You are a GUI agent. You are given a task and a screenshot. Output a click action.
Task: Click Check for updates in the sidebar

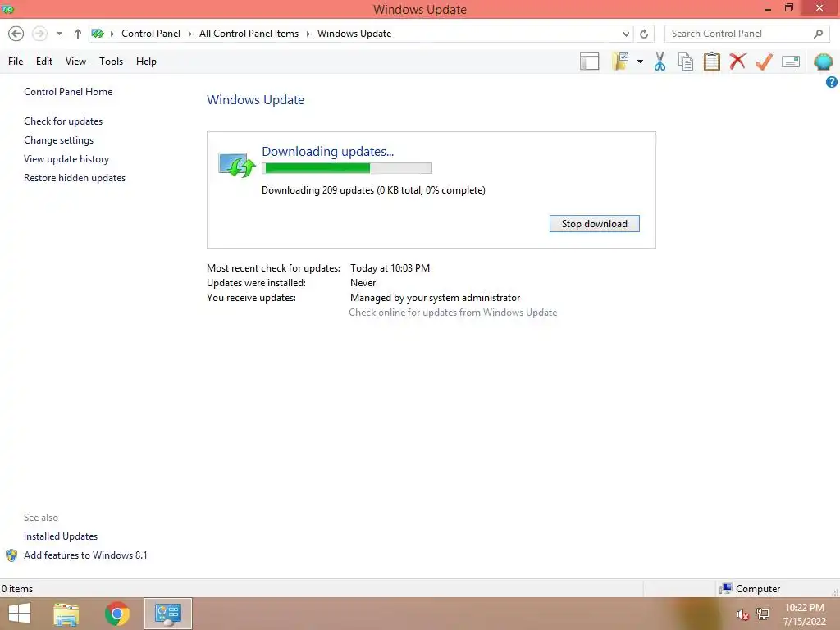pyautogui.click(x=63, y=121)
